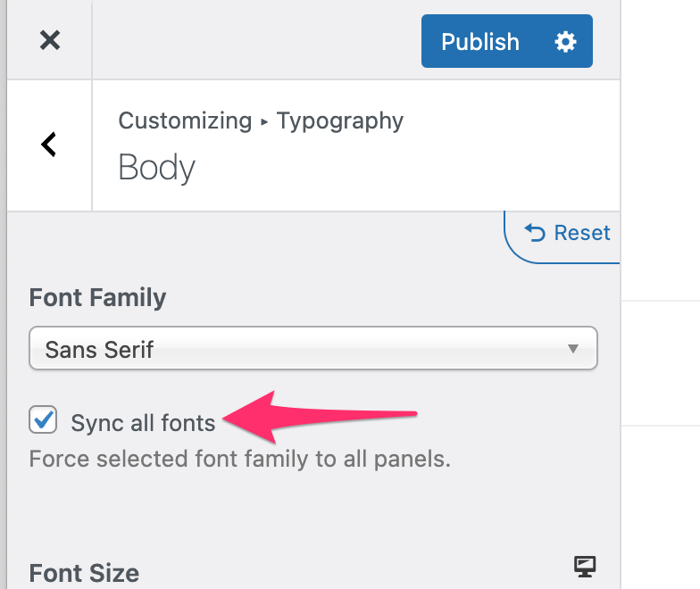The height and width of the screenshot is (589, 700).
Task: Click the Sync all fonts label text
Action: 143,423
